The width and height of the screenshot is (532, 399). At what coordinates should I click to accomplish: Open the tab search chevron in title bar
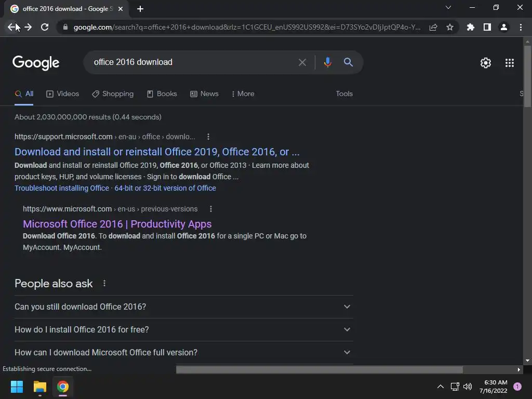click(448, 7)
